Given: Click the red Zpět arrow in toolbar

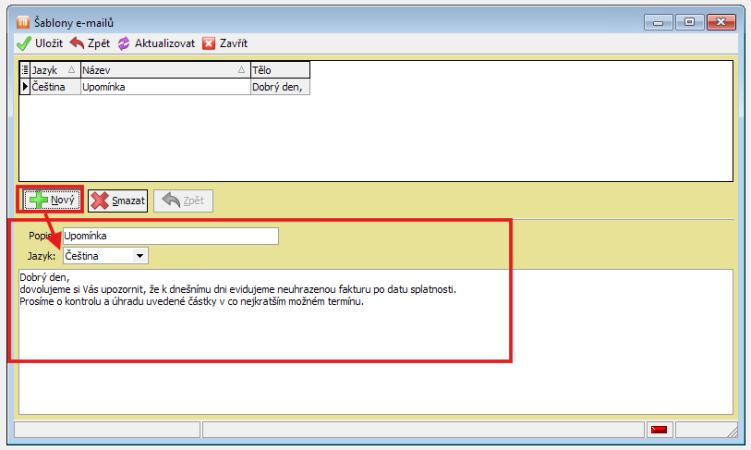Looking at the screenshot, I should 77,44.
